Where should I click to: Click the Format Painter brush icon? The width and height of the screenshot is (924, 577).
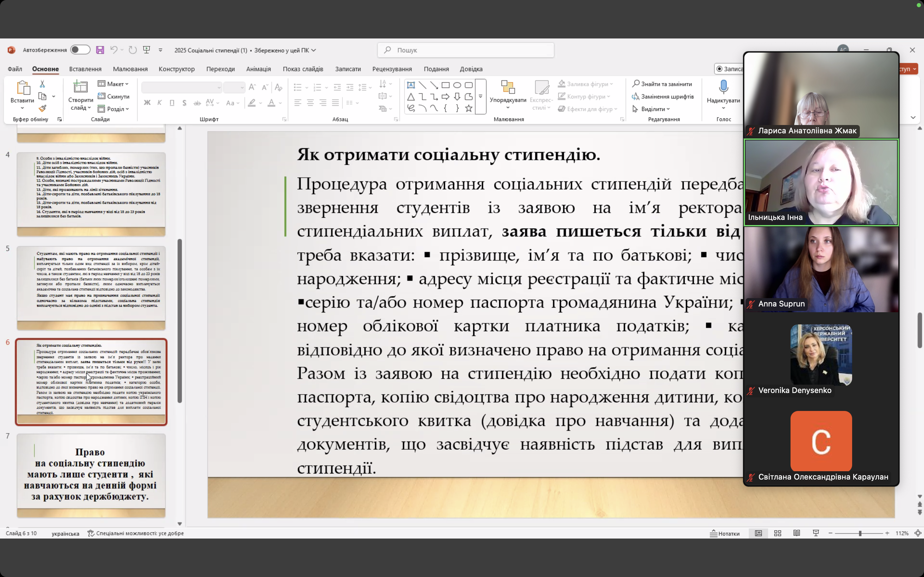[42, 109]
